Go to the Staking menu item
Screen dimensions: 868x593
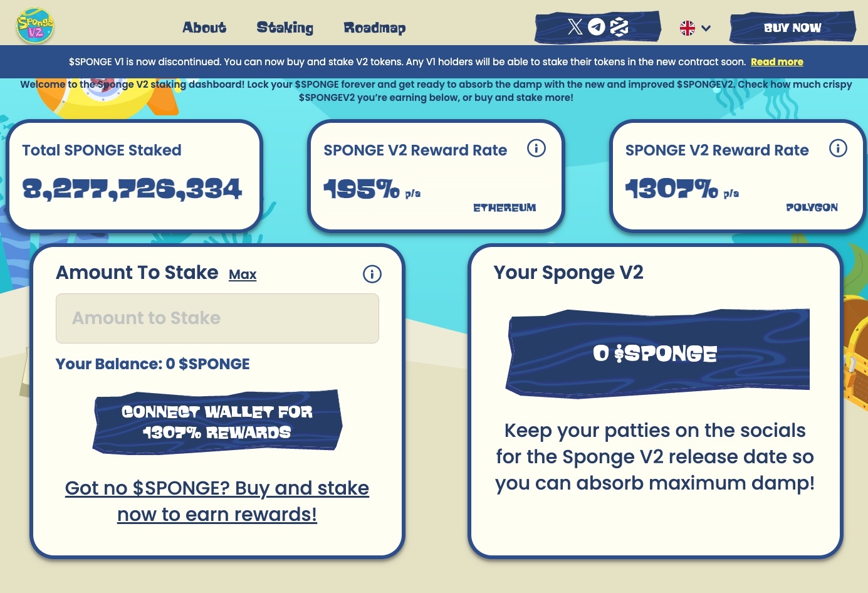click(285, 28)
